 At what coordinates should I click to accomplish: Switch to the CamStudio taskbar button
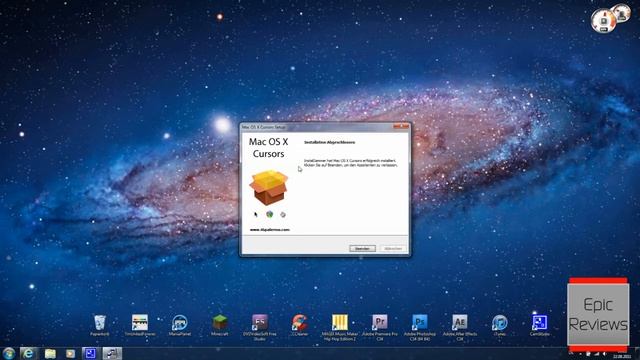pyautogui.click(x=90, y=353)
